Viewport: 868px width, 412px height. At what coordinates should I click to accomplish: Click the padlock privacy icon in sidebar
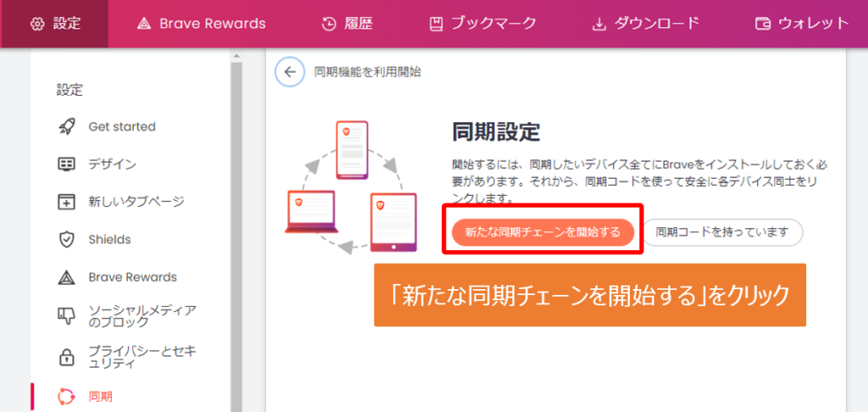(66, 357)
